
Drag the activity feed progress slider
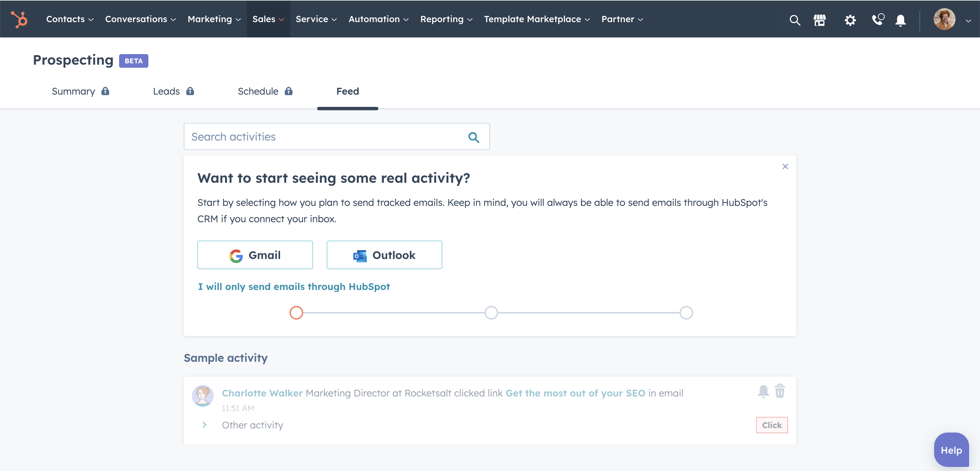pos(297,312)
